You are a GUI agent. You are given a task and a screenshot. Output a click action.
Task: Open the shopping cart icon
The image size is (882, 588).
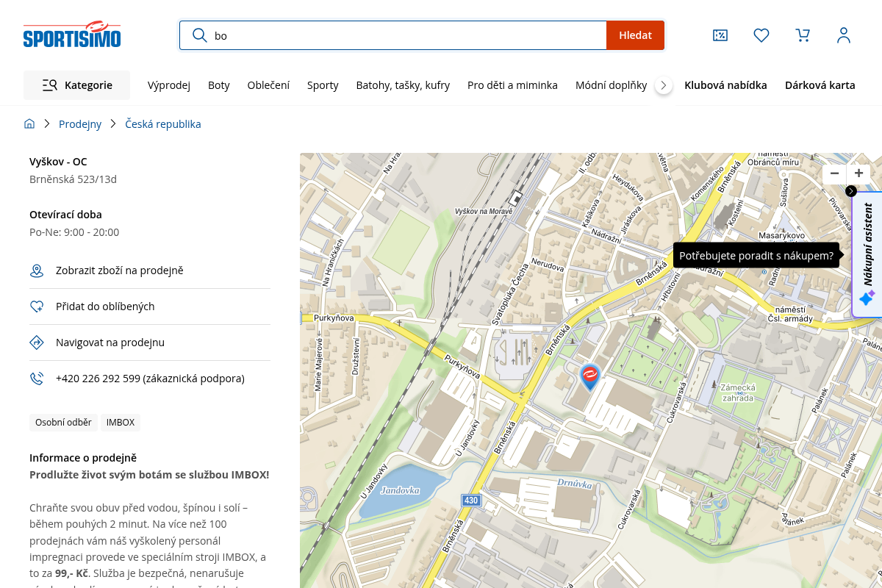pyautogui.click(x=803, y=35)
